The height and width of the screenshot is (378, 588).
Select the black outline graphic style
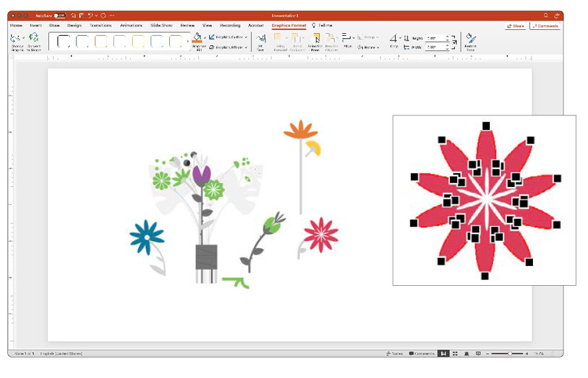(x=63, y=41)
